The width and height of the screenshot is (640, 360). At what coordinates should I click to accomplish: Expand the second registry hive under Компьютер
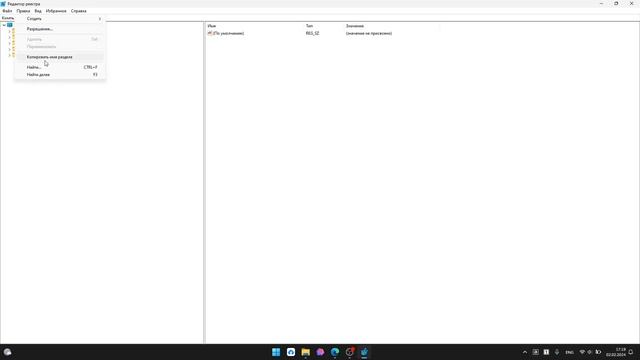[9, 37]
